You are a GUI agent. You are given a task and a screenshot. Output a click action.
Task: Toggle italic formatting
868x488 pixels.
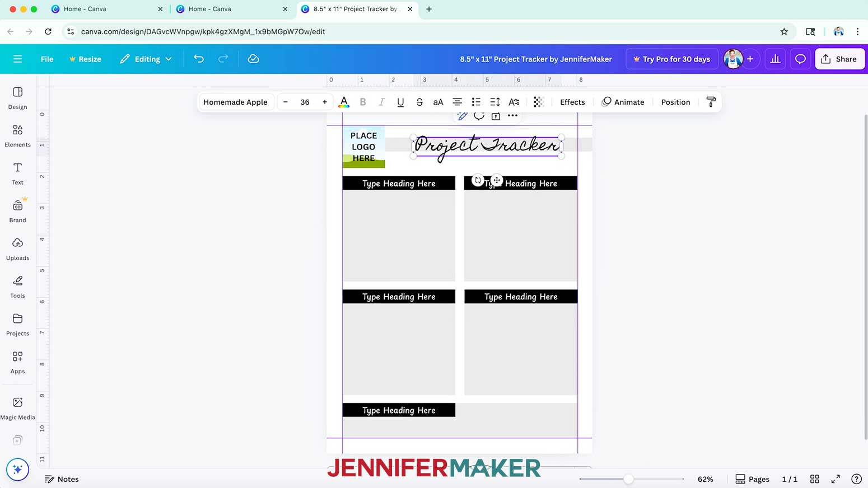(x=381, y=102)
